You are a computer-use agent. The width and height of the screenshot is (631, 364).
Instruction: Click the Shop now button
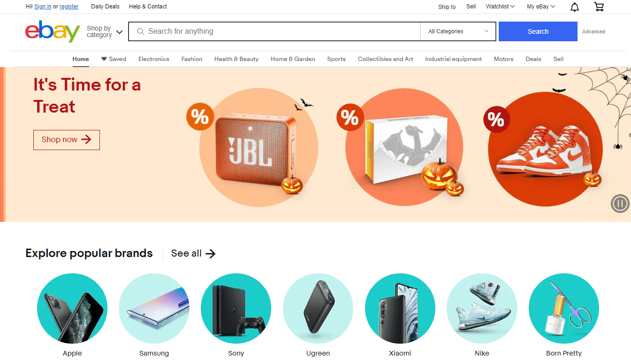point(67,140)
